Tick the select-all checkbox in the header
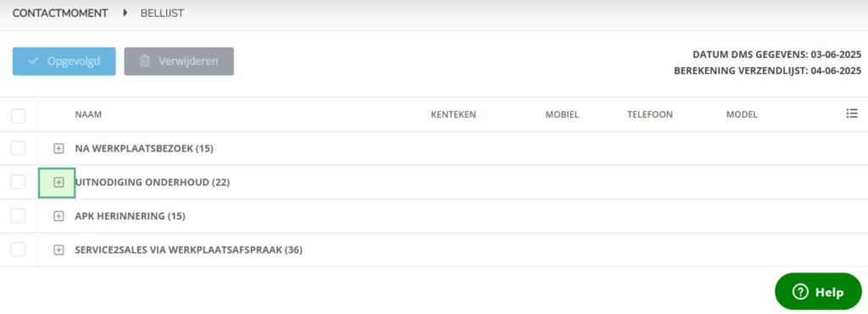 19,115
